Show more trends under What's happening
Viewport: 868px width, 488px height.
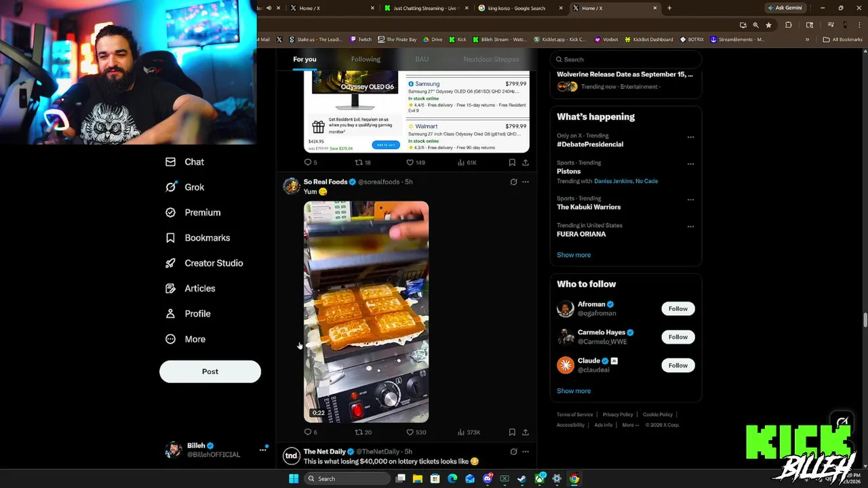(574, 255)
